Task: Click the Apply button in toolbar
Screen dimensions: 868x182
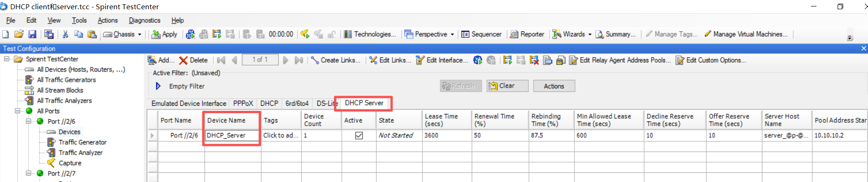Action: [164, 34]
